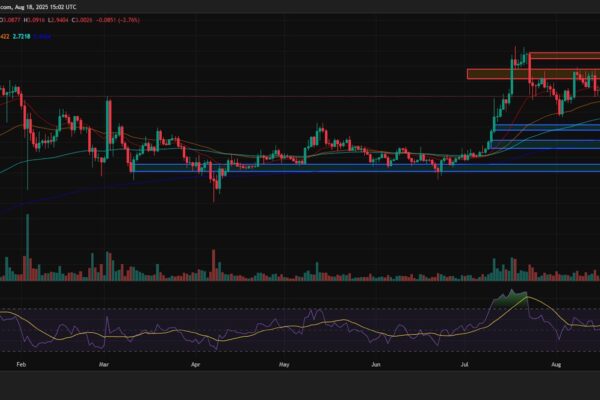Select the topmost red resistance zone rectangle
This screenshot has width=600, height=400.
tap(565, 56)
